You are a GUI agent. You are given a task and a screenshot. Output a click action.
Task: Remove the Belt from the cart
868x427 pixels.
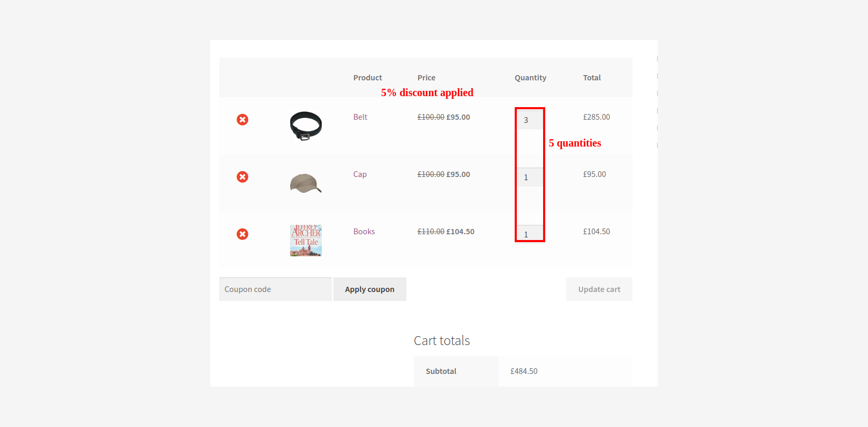pyautogui.click(x=242, y=120)
